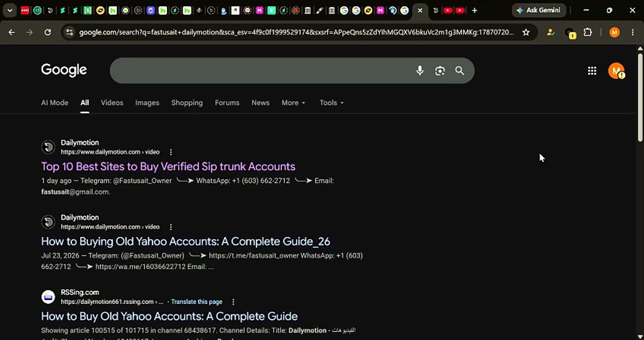Go back to previous page
This screenshot has width=644, height=340.
pyautogui.click(x=12, y=32)
